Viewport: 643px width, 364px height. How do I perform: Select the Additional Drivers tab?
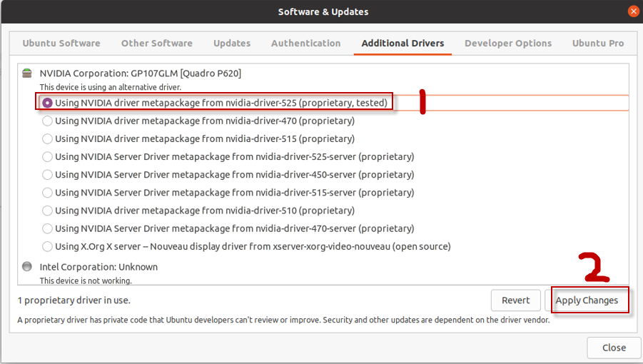click(x=402, y=43)
